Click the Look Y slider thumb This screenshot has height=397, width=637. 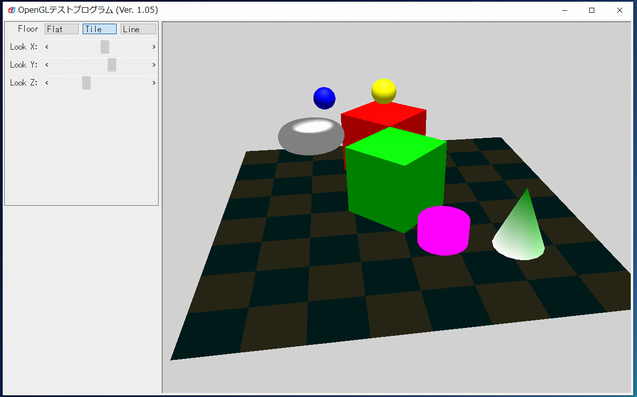(x=112, y=65)
